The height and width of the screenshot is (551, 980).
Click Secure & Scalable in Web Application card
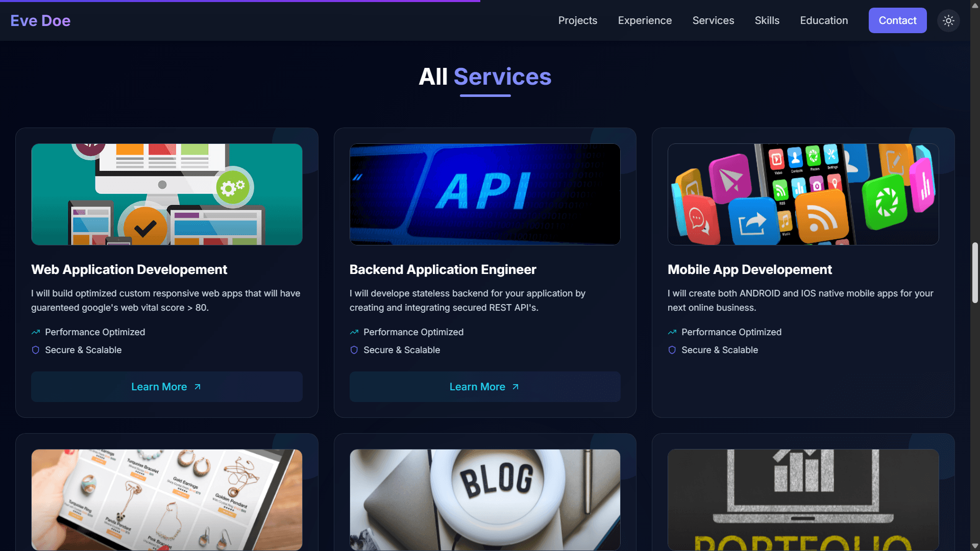pos(83,350)
